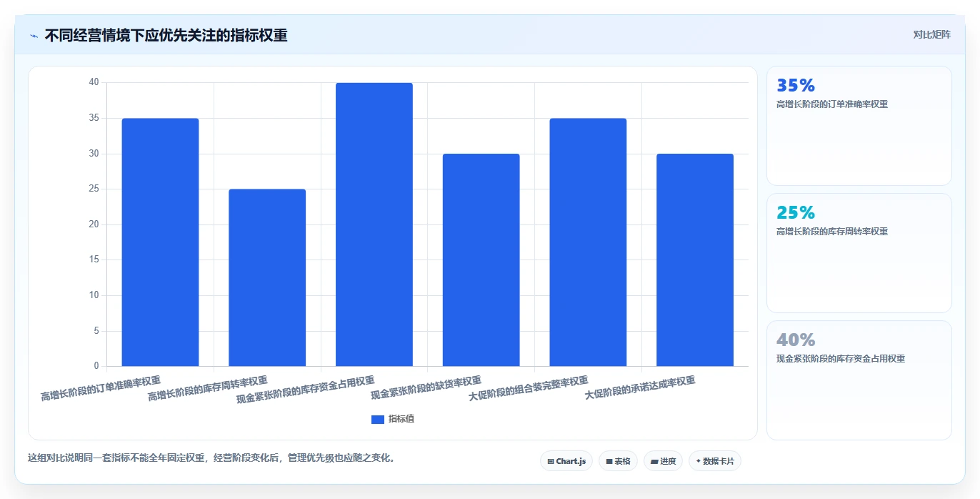Click the 35% value in the data card

pos(796,86)
